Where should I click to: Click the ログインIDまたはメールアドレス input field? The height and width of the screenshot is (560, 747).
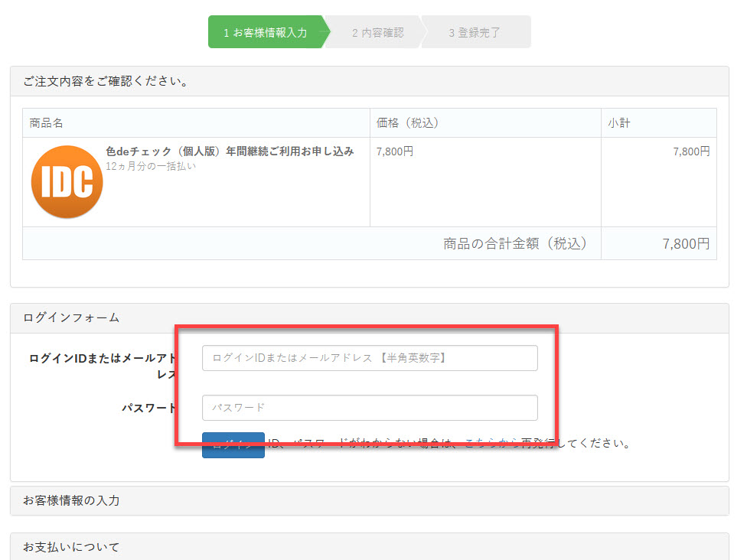[x=369, y=358]
